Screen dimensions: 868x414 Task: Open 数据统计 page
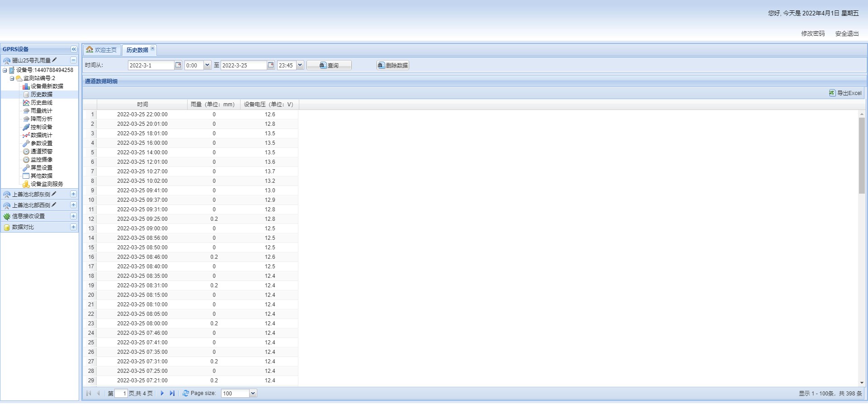pos(42,135)
